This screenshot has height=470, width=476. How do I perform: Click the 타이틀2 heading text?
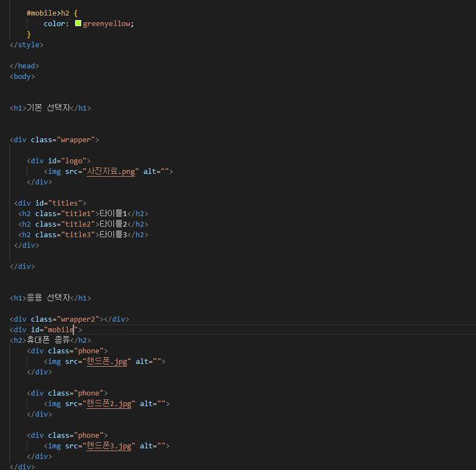click(x=113, y=224)
